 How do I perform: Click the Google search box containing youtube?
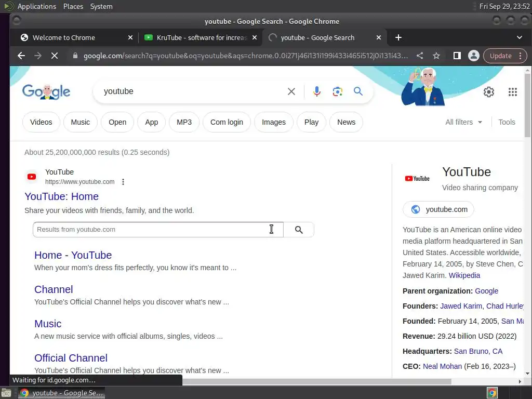click(193, 91)
